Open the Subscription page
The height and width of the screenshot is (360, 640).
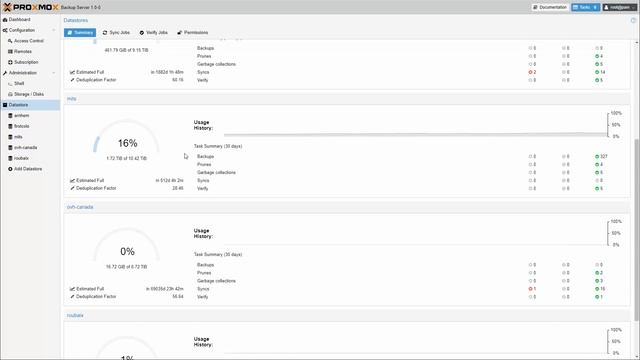click(x=26, y=62)
